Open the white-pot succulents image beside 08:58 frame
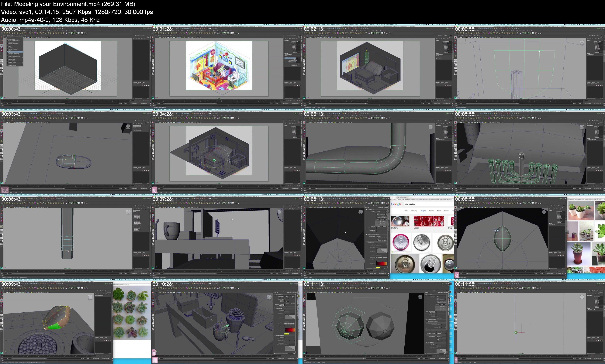The image size is (605, 364). click(x=581, y=211)
